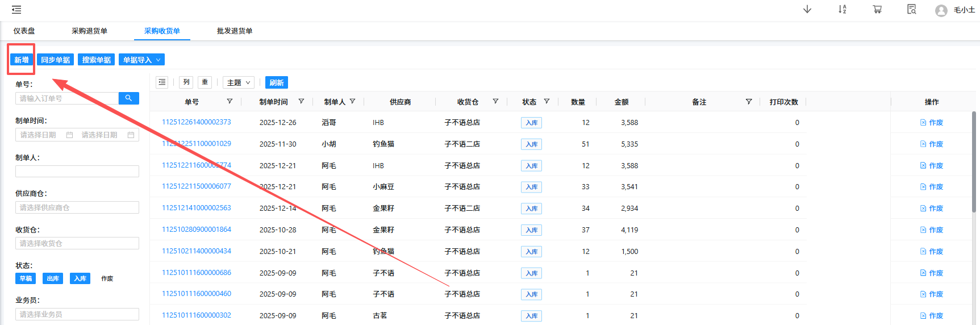Click the 请输入订单号 input field
This screenshot has width=980, height=325.
click(x=67, y=98)
